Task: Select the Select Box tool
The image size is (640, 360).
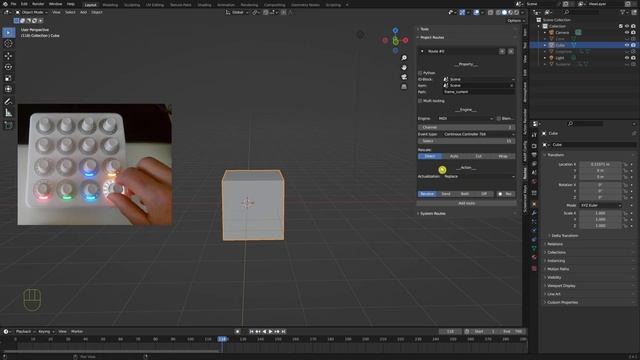Action: click(8, 32)
